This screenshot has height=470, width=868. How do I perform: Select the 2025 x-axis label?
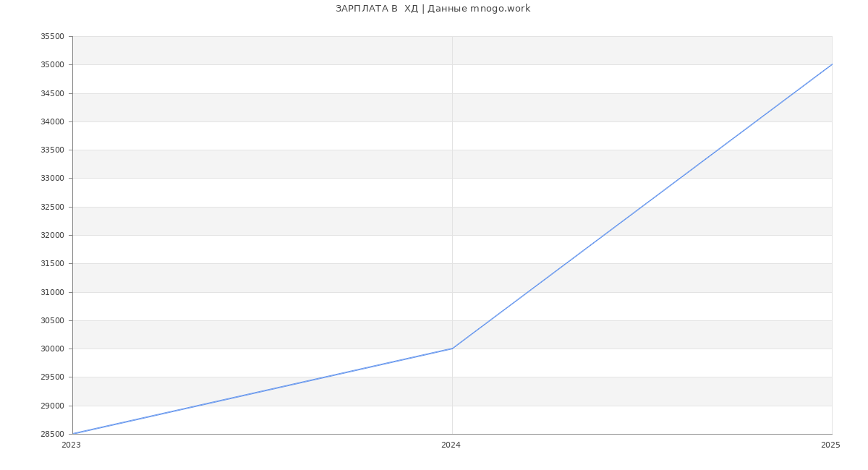pos(830,445)
